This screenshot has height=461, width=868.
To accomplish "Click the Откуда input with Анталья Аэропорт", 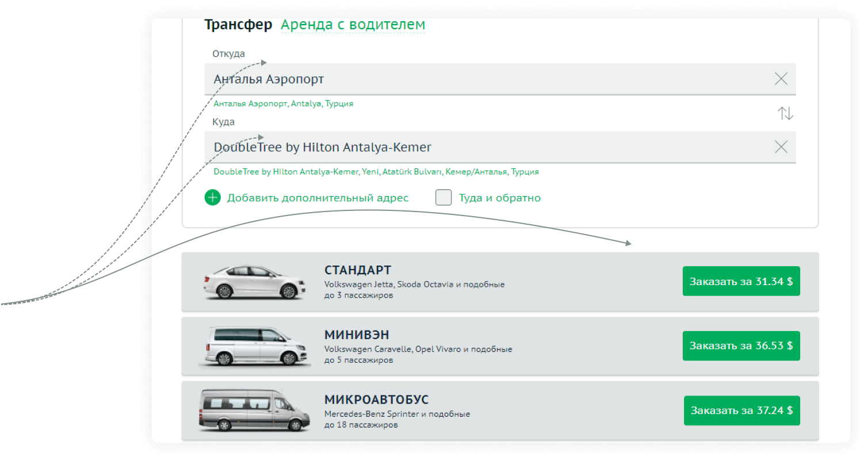I will [489, 79].
